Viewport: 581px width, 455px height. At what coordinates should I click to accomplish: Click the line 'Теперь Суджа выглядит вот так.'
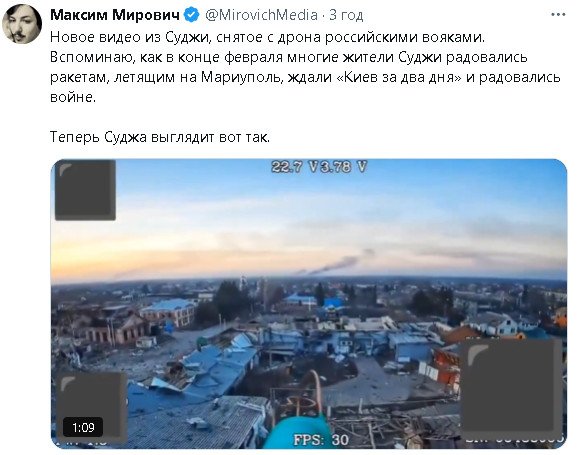[x=160, y=137]
